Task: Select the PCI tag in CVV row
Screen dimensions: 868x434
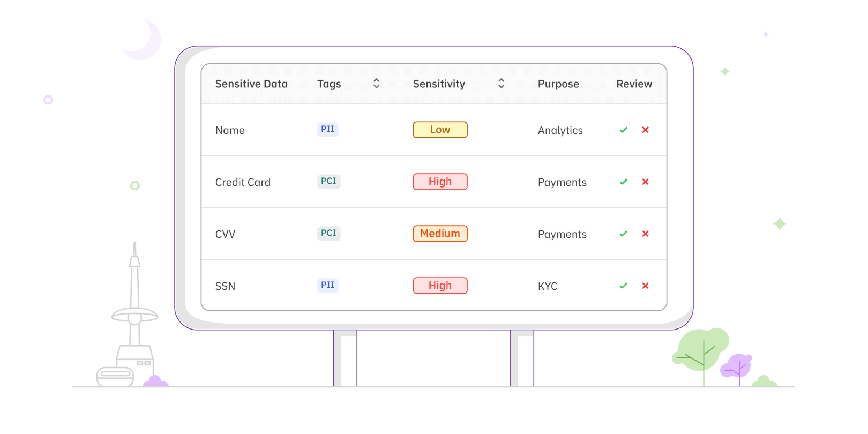Action: (328, 234)
